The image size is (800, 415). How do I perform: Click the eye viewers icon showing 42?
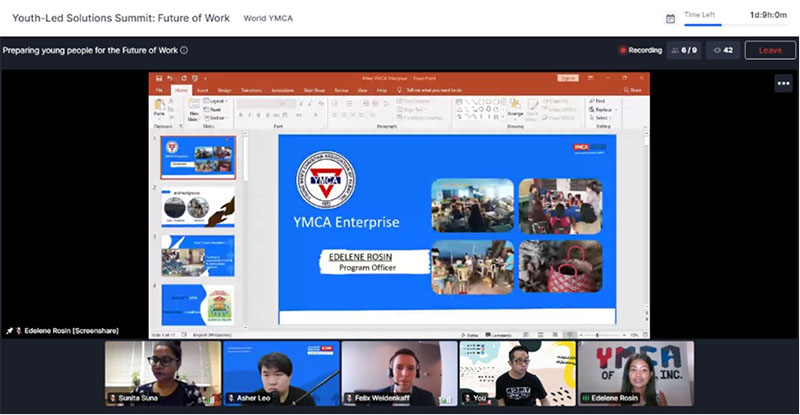pos(723,50)
